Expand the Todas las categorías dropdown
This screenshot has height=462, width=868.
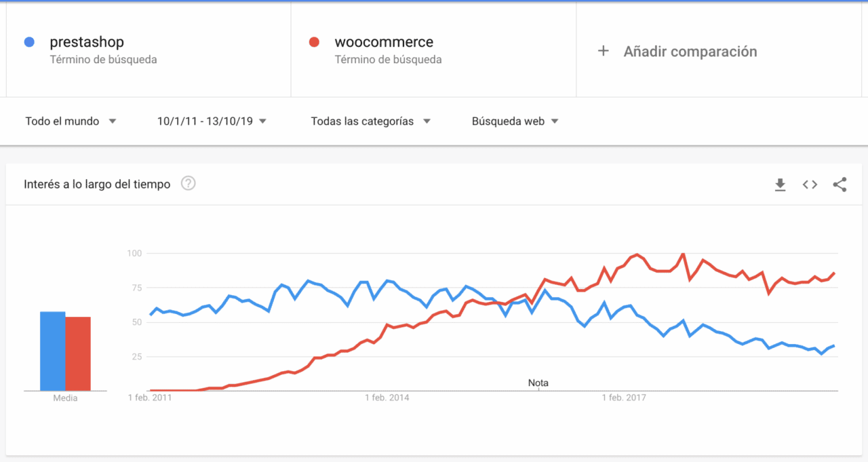(371, 121)
